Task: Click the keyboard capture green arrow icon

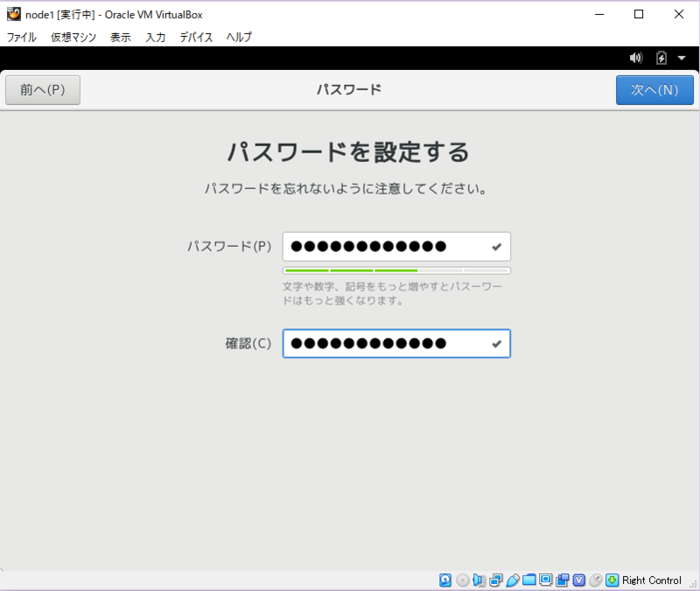Action: pos(612,580)
